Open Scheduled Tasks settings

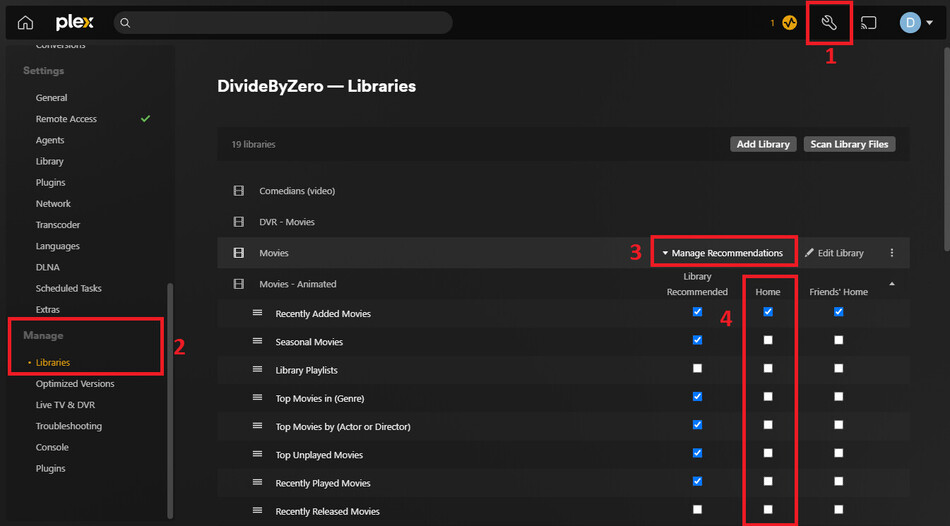(68, 288)
